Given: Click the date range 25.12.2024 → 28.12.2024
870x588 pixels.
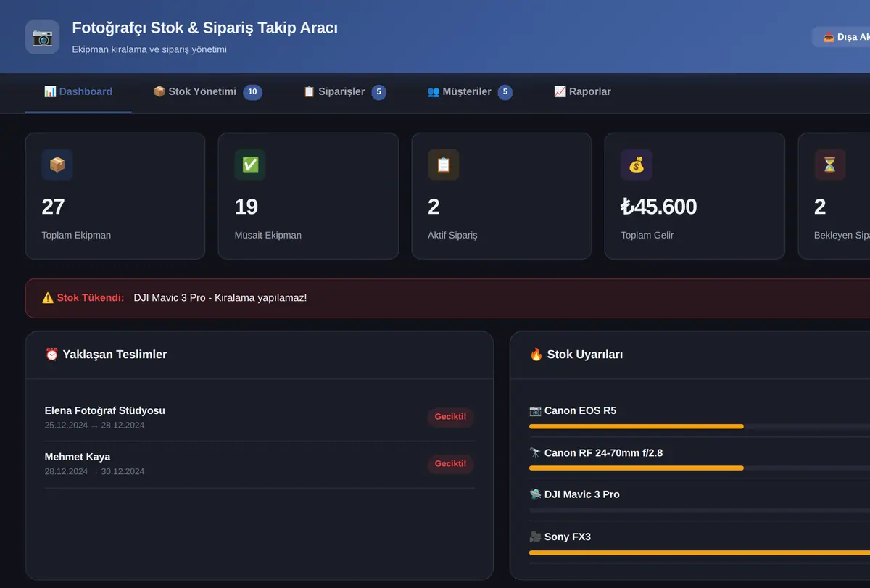Looking at the screenshot, I should pyautogui.click(x=94, y=425).
